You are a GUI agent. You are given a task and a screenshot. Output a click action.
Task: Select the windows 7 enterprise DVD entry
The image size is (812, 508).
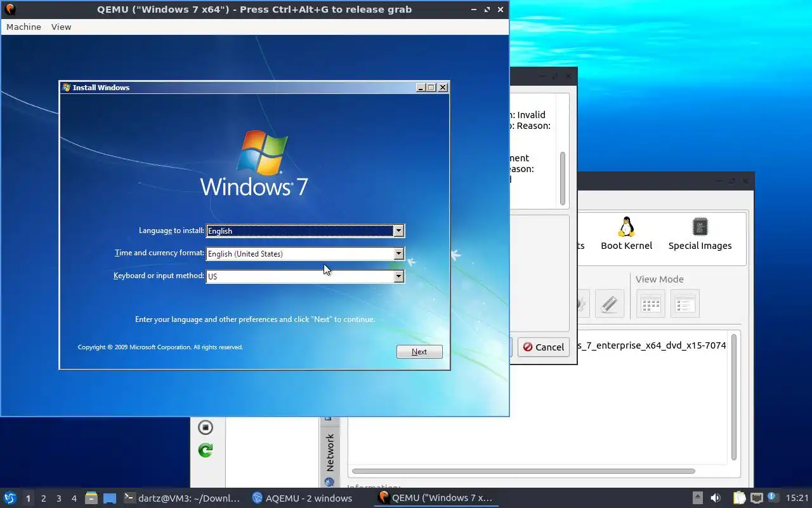click(652, 345)
